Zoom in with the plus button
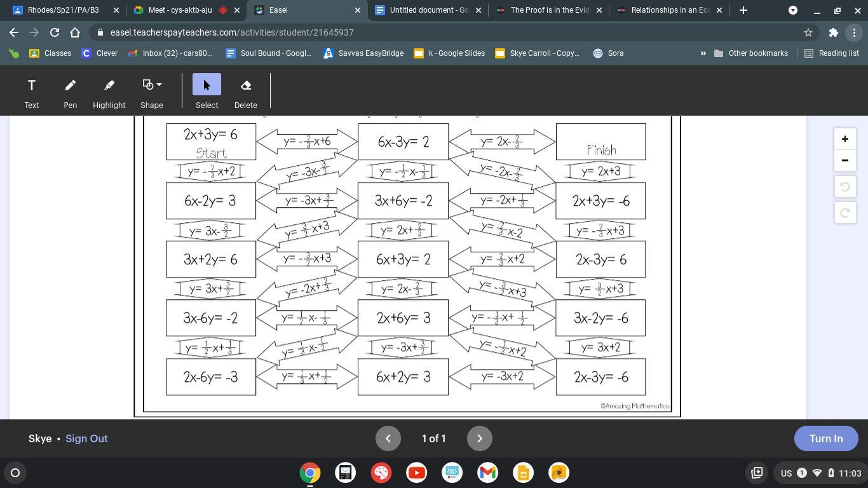868x488 pixels. tap(844, 139)
